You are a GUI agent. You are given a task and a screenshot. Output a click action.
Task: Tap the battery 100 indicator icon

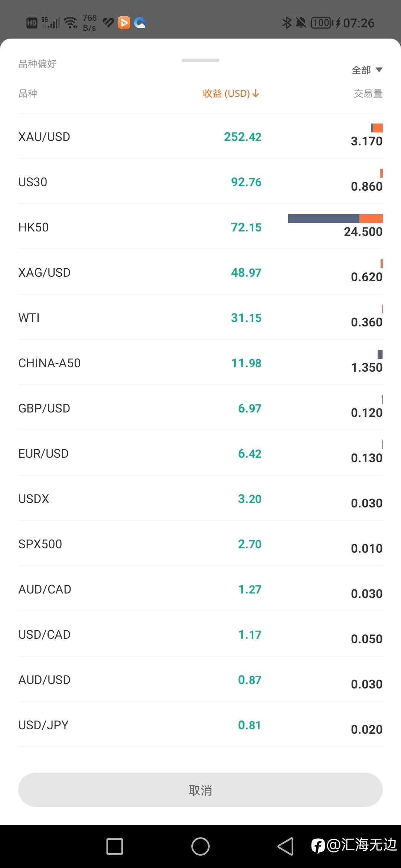tap(322, 23)
